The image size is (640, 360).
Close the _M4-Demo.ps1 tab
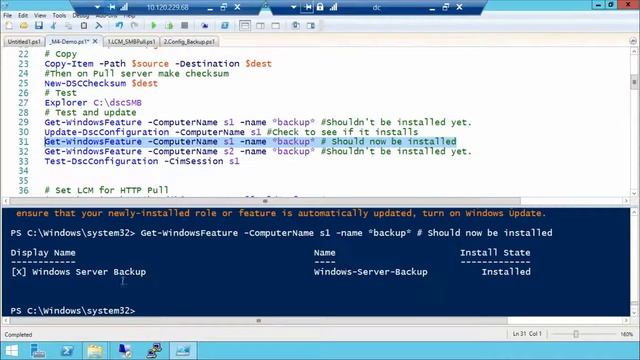pyautogui.click(x=95, y=41)
